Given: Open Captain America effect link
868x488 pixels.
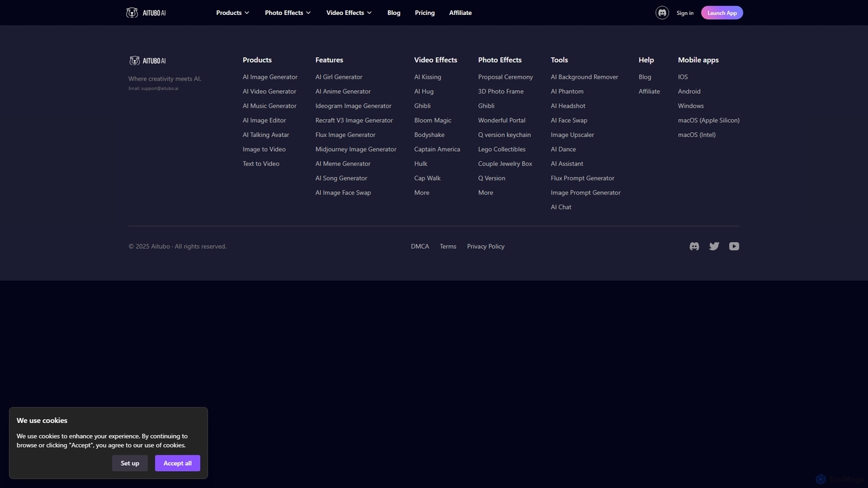Looking at the screenshot, I should click(x=437, y=149).
